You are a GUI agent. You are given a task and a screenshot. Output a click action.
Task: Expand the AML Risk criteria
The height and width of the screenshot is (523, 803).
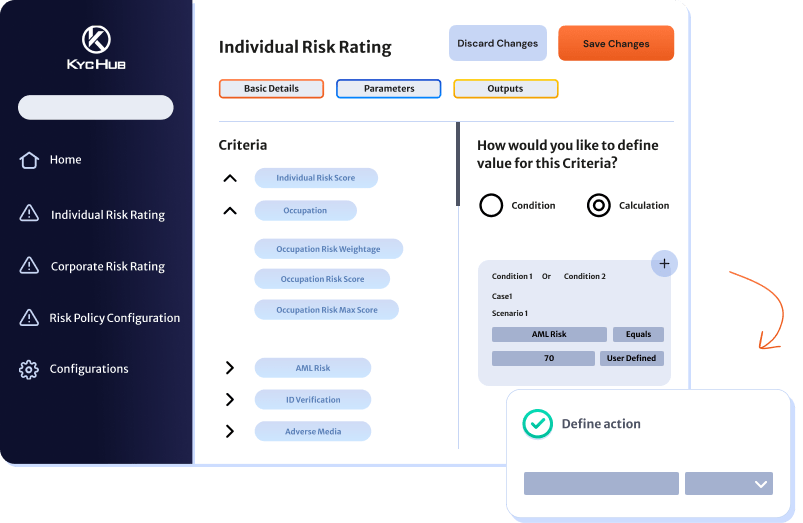click(230, 368)
